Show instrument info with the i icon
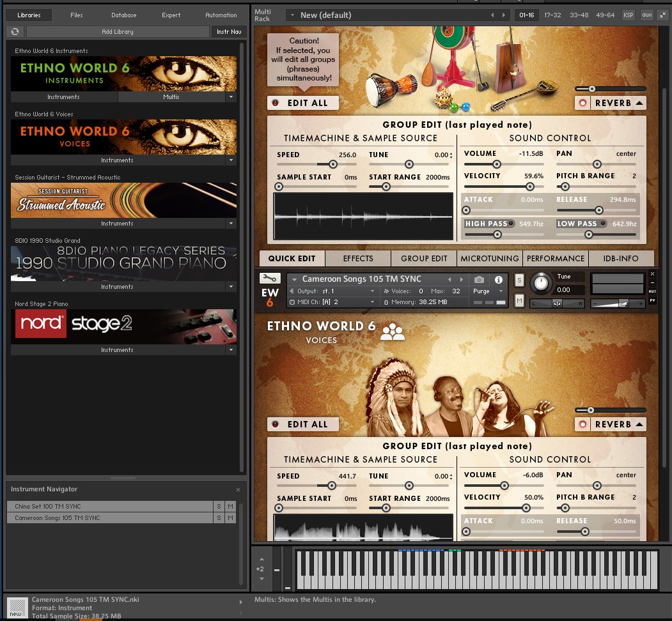Viewport: 672px width, 621px height. click(499, 280)
